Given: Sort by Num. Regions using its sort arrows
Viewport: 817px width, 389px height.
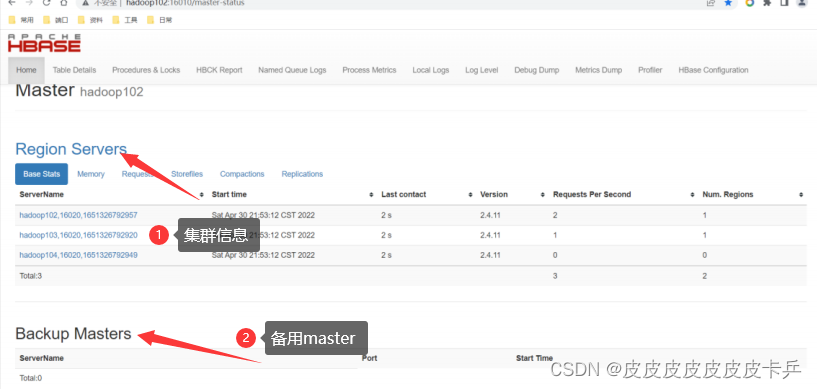Looking at the screenshot, I should (x=801, y=195).
